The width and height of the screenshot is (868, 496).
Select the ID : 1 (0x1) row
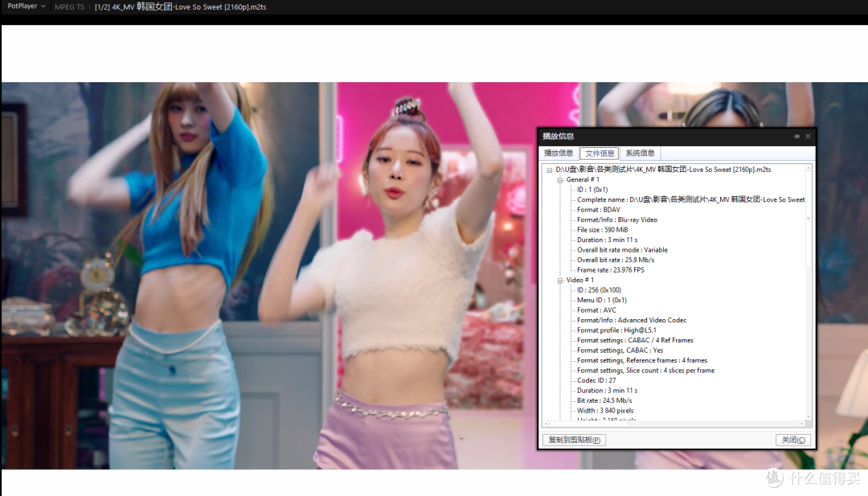tap(592, 190)
